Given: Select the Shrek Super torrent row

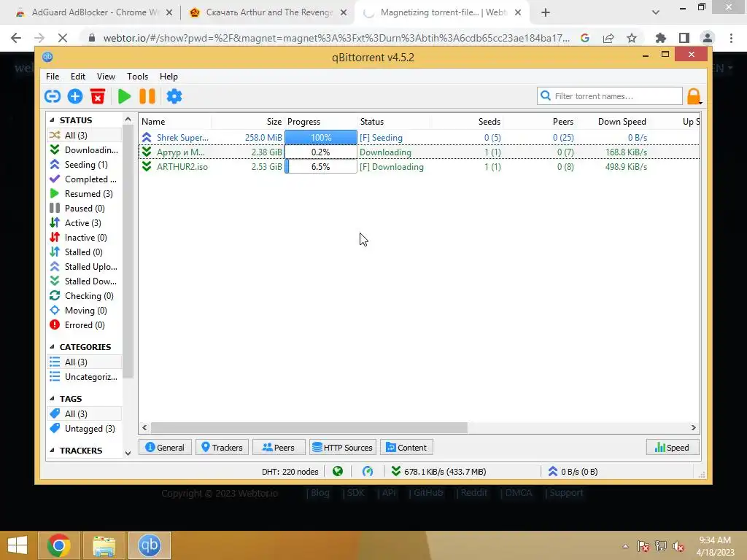Looking at the screenshot, I should pos(419,138).
